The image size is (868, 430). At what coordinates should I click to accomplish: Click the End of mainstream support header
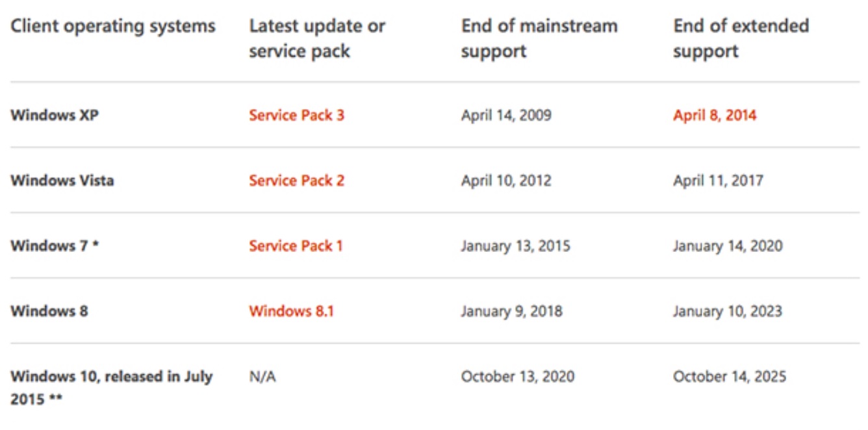(x=539, y=38)
